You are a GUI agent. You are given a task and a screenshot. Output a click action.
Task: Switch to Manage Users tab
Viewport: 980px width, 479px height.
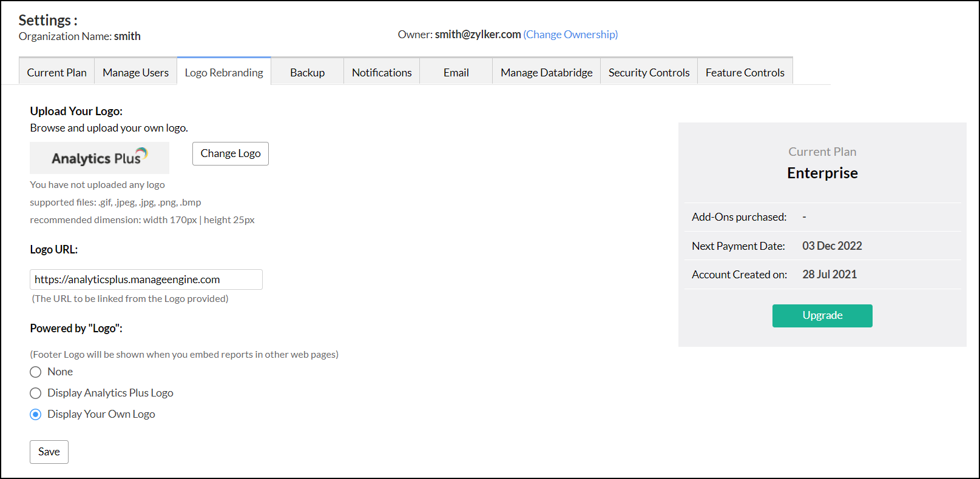click(136, 72)
